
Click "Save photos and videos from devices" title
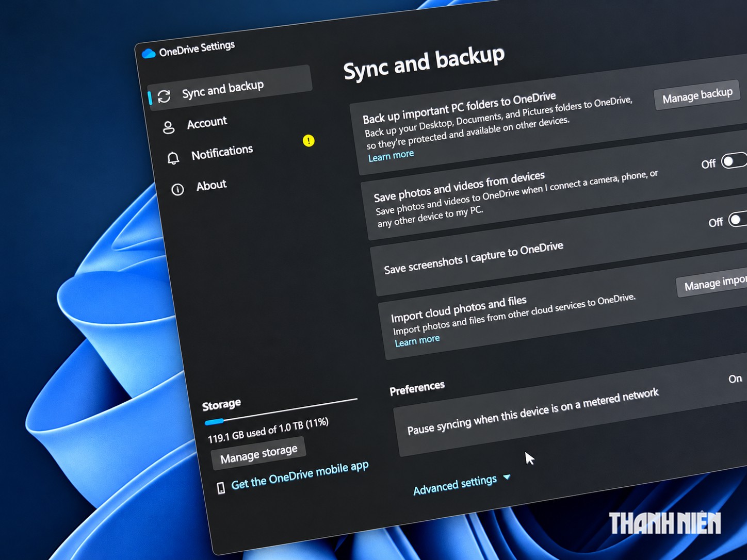click(459, 188)
